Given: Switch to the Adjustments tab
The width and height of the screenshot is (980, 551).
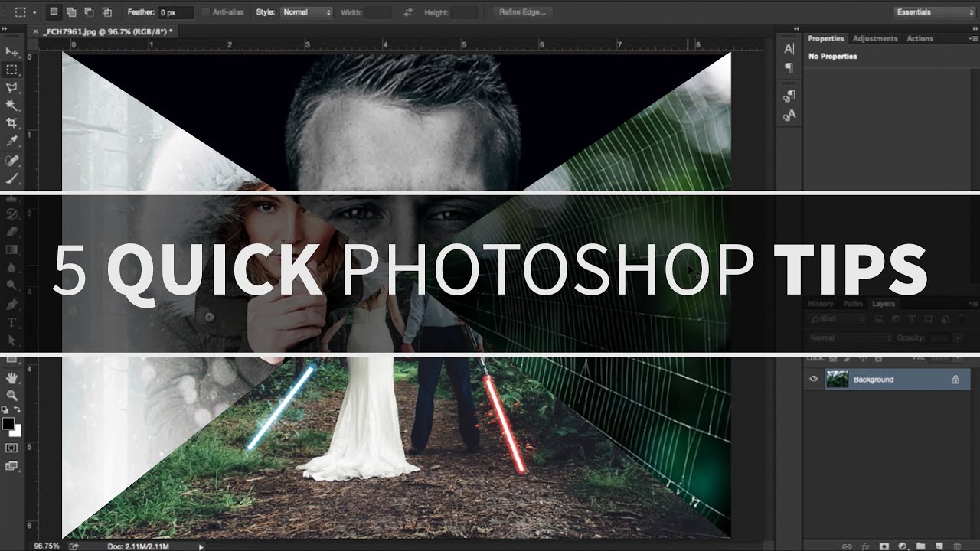Looking at the screenshot, I should 875,38.
